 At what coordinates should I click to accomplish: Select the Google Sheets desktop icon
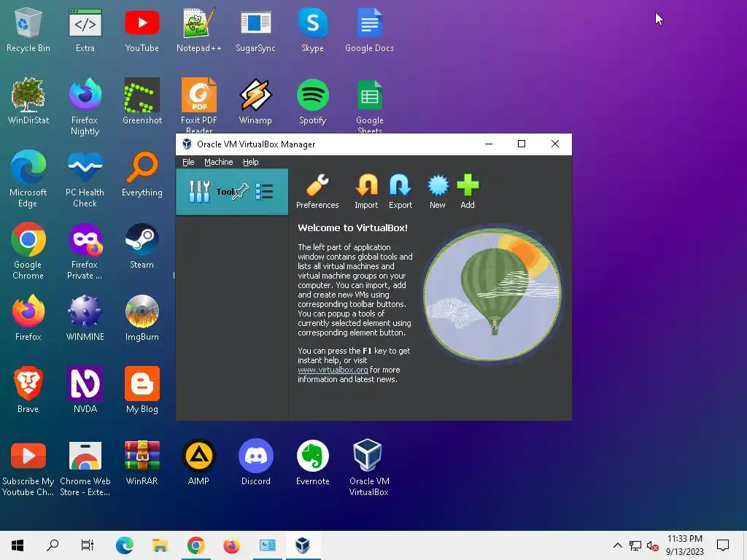click(x=370, y=105)
